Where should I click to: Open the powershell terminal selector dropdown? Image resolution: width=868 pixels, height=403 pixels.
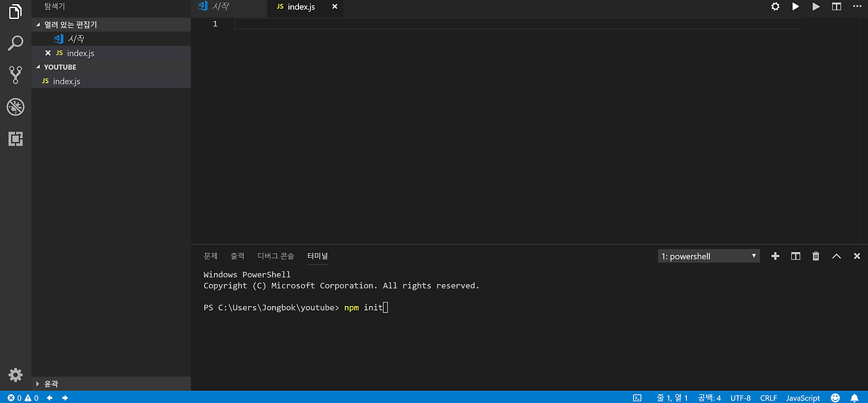pos(709,256)
